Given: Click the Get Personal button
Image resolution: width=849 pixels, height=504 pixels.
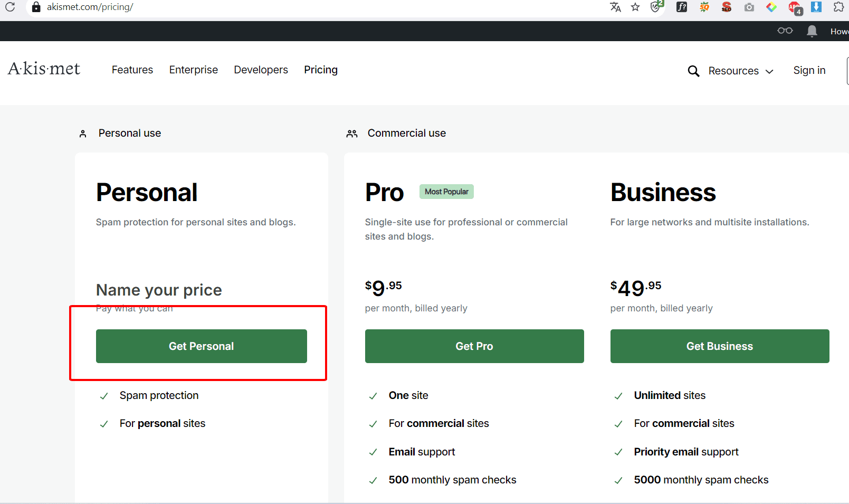Looking at the screenshot, I should pyautogui.click(x=202, y=346).
